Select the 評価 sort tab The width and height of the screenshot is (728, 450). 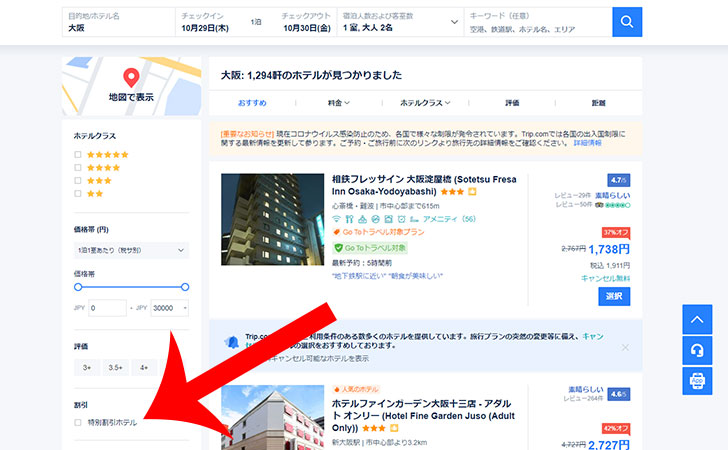pyautogui.click(x=512, y=103)
